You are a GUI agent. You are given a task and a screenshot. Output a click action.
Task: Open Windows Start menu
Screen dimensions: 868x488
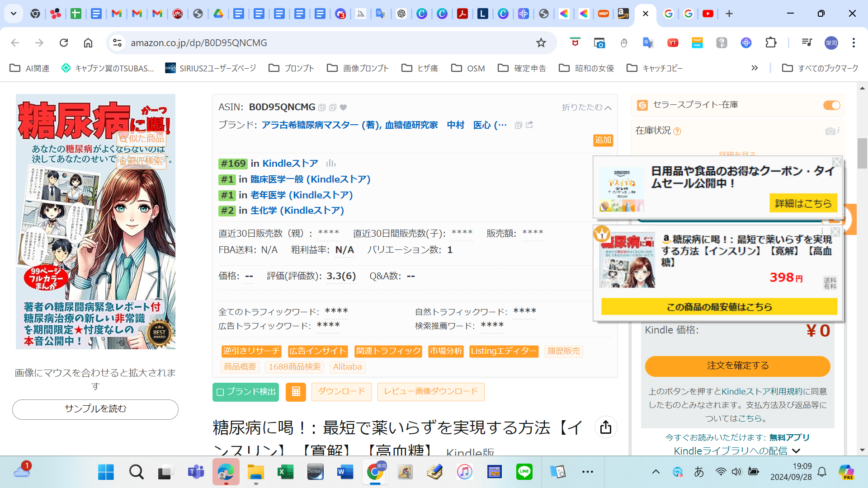106,472
